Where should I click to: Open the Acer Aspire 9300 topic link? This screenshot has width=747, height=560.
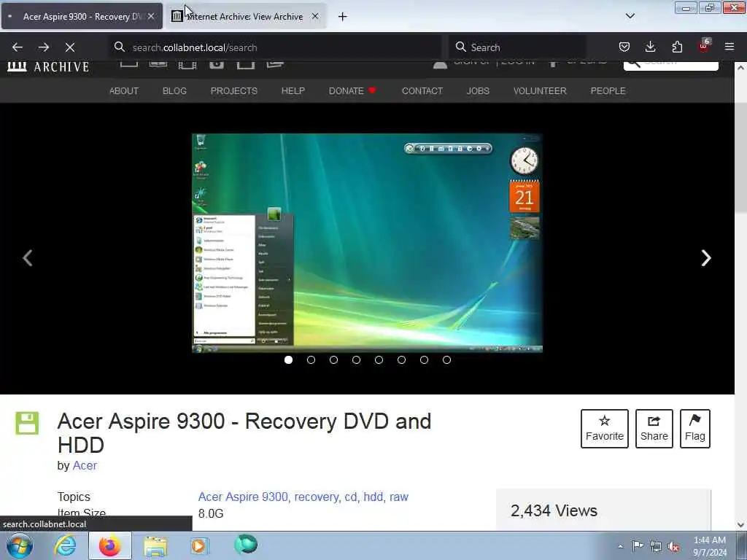coord(243,497)
